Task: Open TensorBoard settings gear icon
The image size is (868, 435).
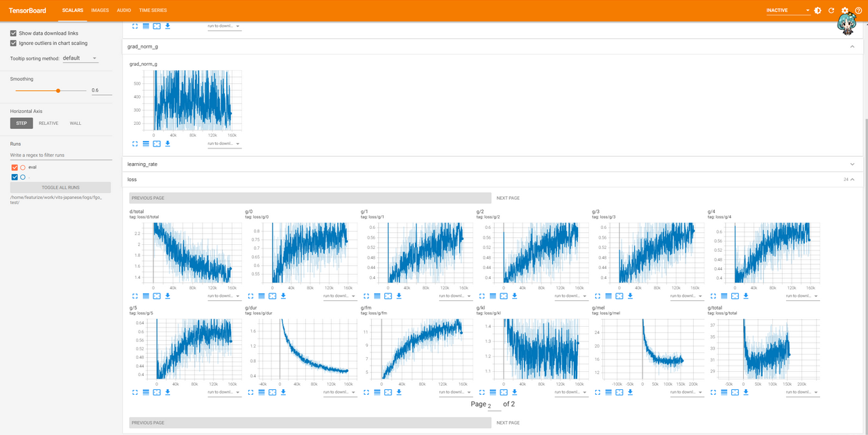Action: (845, 10)
